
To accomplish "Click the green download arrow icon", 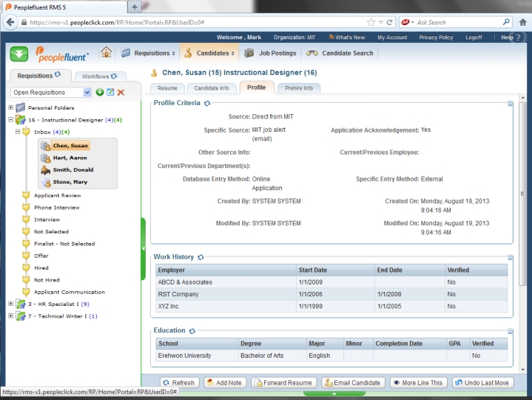I will [x=19, y=53].
